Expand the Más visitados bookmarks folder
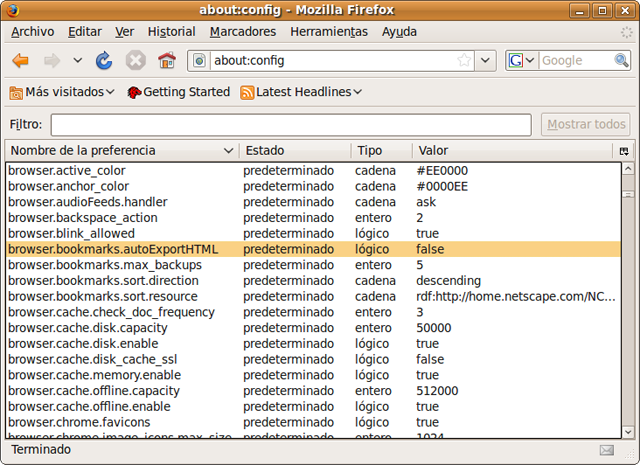Screen dimensions: 640x465 click(61, 92)
